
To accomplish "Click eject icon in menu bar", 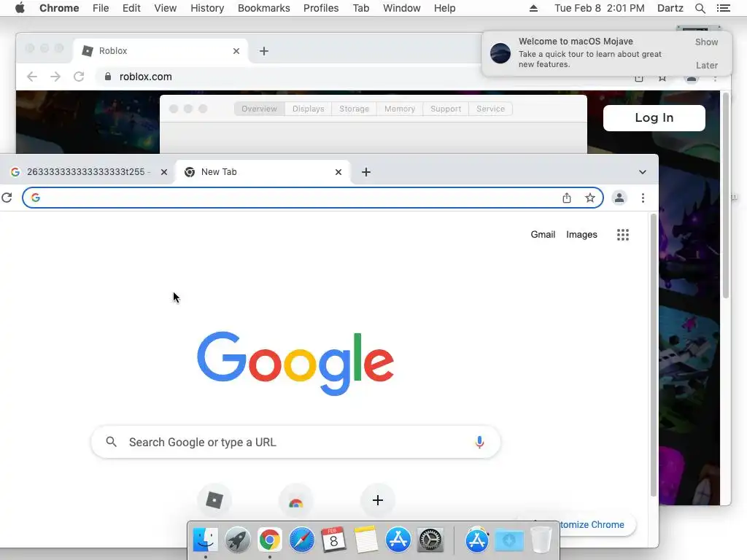I will [533, 8].
